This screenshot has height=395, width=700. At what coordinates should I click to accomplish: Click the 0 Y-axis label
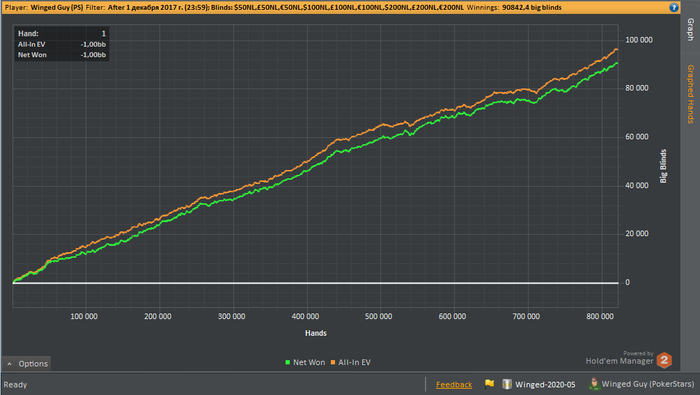627,283
